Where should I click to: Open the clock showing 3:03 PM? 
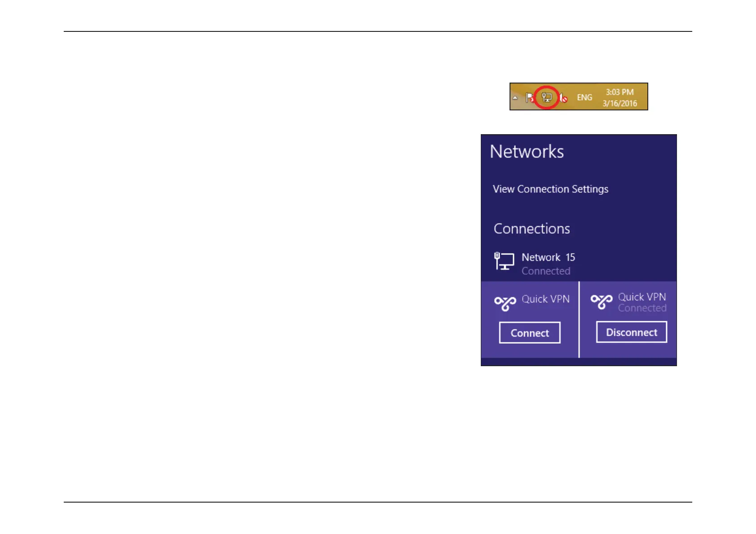pyautogui.click(x=620, y=92)
